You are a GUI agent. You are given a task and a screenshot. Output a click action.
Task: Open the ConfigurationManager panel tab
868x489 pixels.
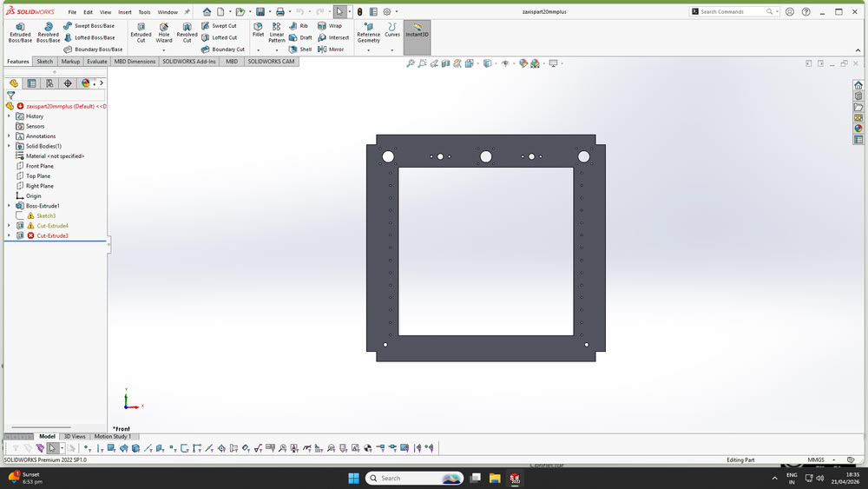(x=49, y=83)
